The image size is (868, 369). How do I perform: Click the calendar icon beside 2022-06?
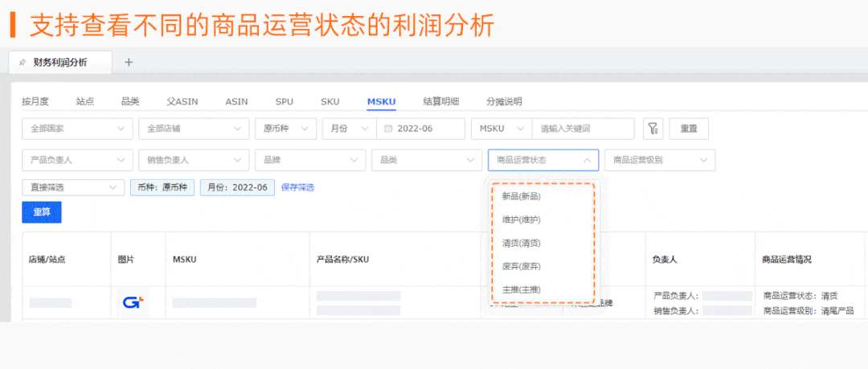click(388, 129)
